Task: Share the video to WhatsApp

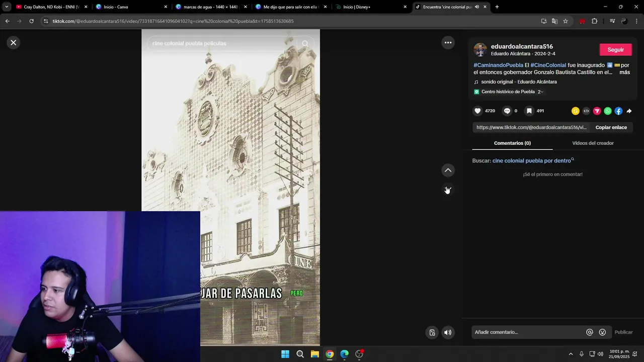Action: point(608,111)
